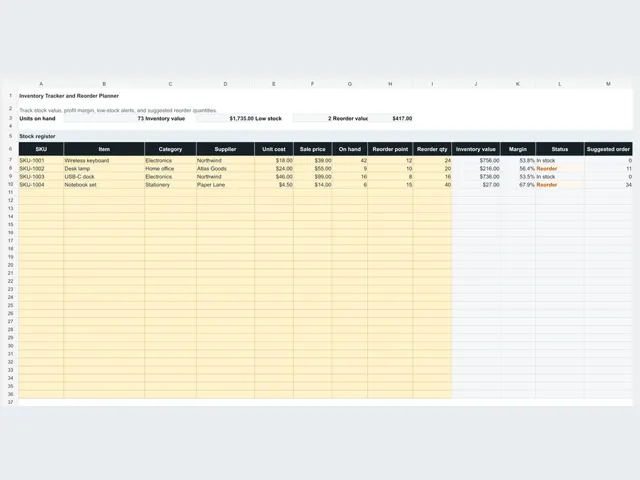Select the $1,735.00 inventory value total

225,118
